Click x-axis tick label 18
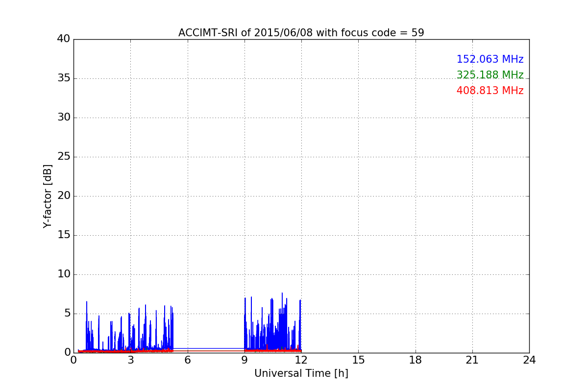This screenshot has width=588, height=392. 416,360
